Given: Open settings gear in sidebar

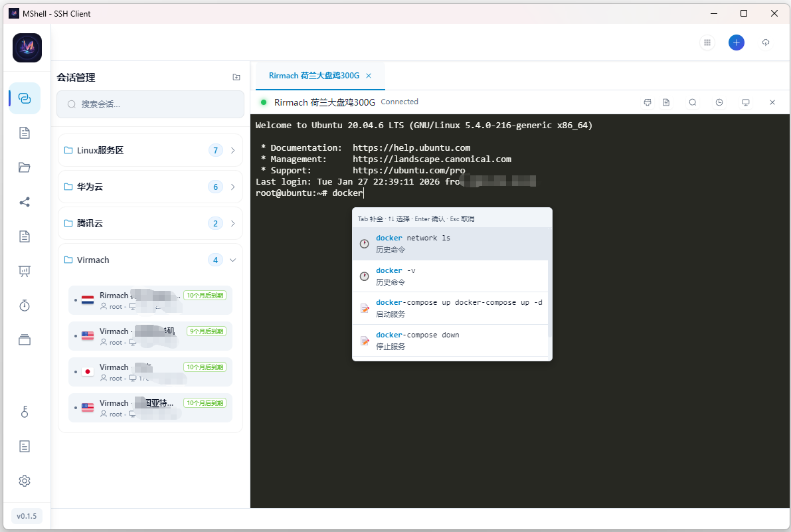Looking at the screenshot, I should (25, 481).
